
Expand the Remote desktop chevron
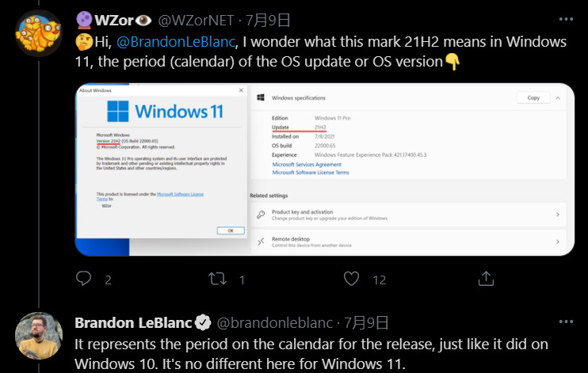pyautogui.click(x=558, y=241)
